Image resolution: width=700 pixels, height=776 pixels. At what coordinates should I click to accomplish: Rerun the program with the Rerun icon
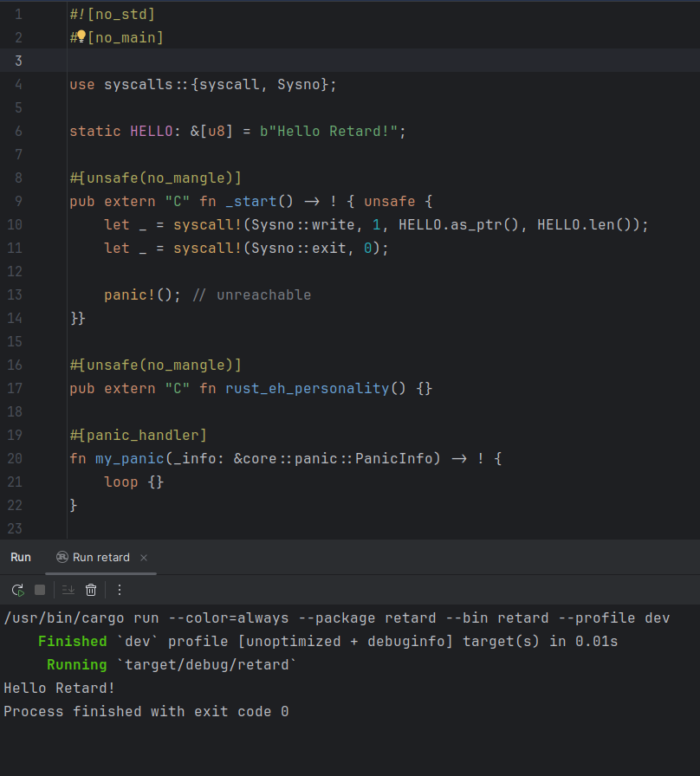click(x=18, y=590)
